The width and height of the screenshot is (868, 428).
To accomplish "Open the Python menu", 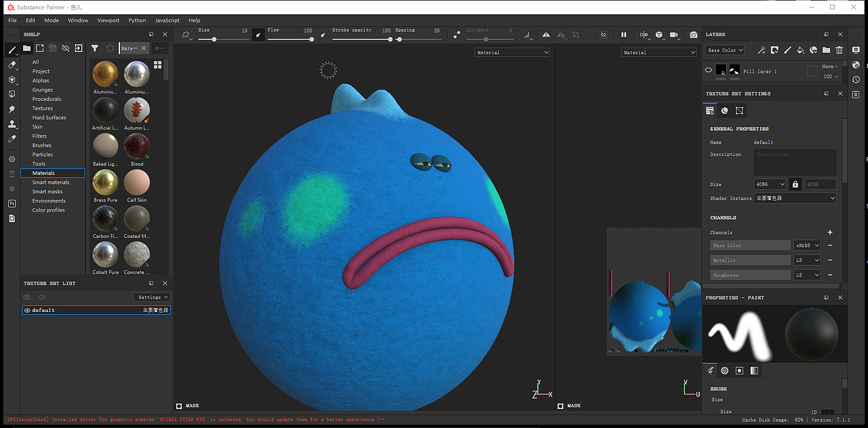I will [137, 20].
